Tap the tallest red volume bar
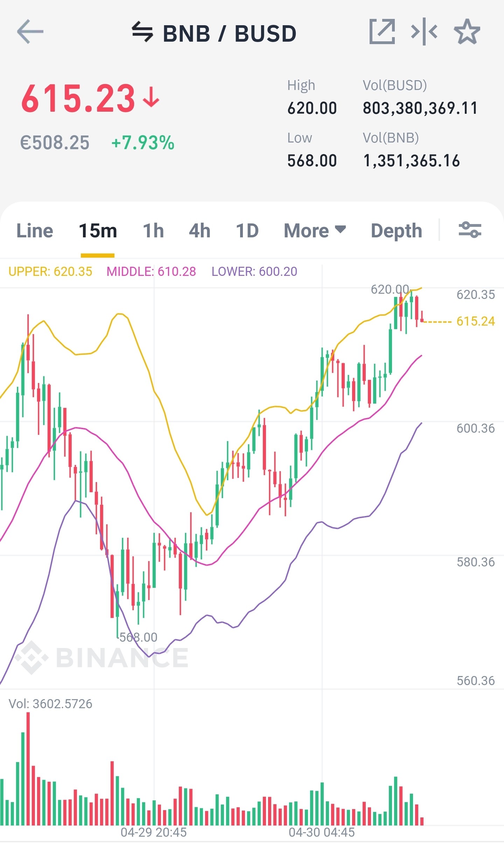 click(28, 769)
